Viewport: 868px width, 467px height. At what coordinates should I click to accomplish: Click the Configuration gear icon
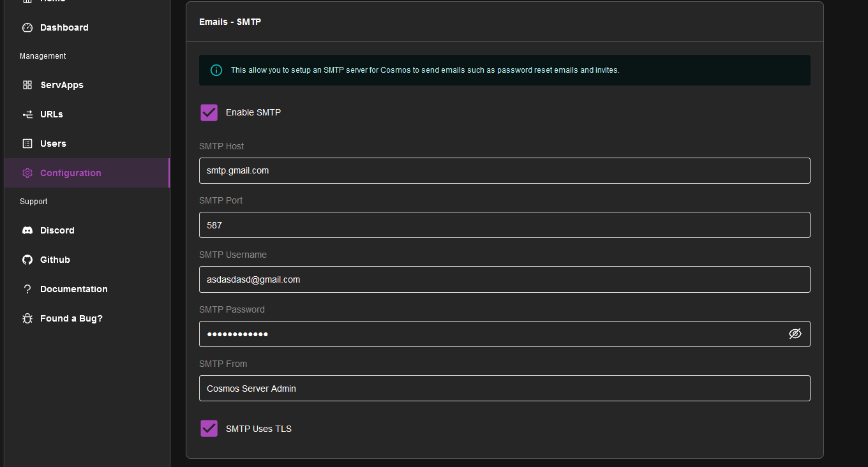point(27,173)
